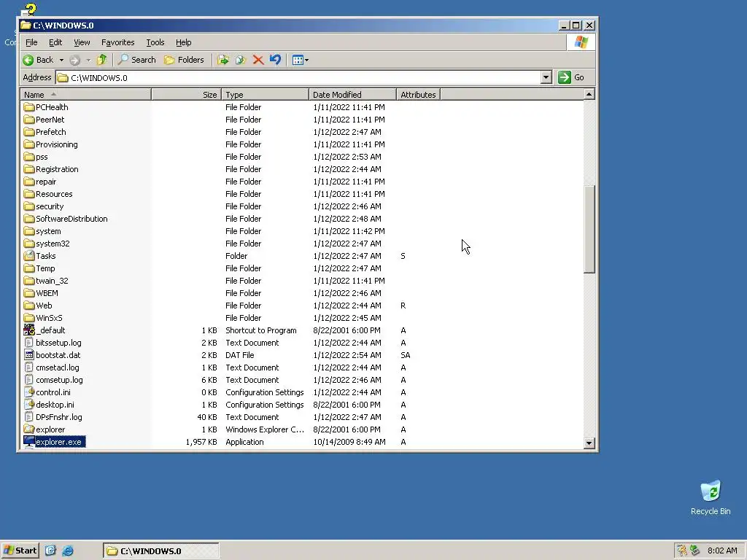Select the cmsetacl.log file name

click(57, 367)
